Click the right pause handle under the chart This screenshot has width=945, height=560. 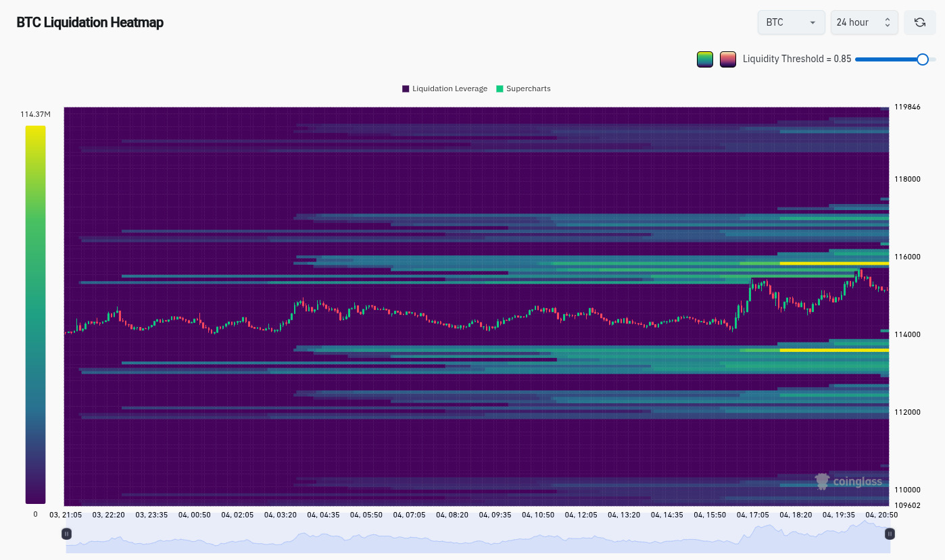(890, 534)
